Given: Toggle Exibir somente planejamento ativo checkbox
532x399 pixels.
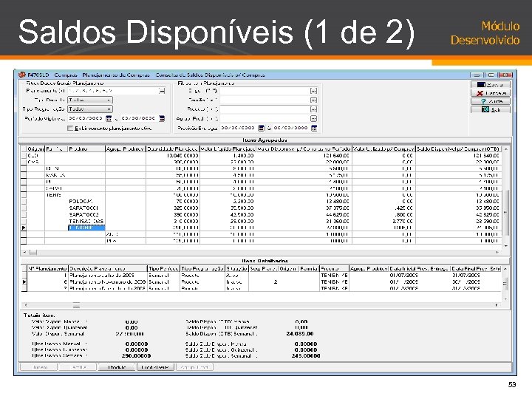Looking at the screenshot, I should click(x=70, y=129).
